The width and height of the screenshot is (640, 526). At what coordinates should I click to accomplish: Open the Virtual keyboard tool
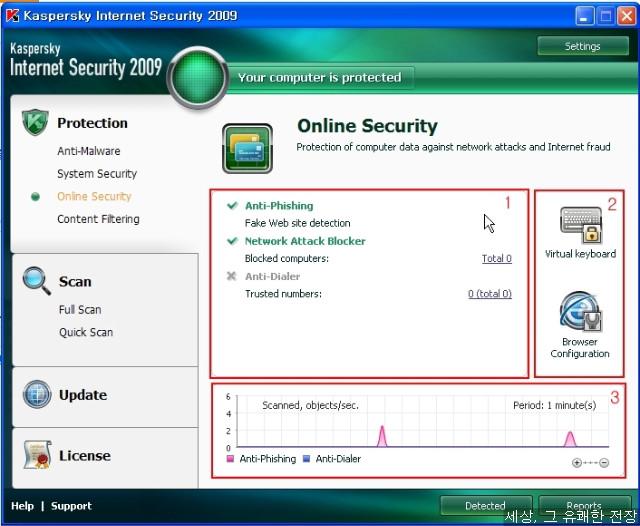point(580,233)
